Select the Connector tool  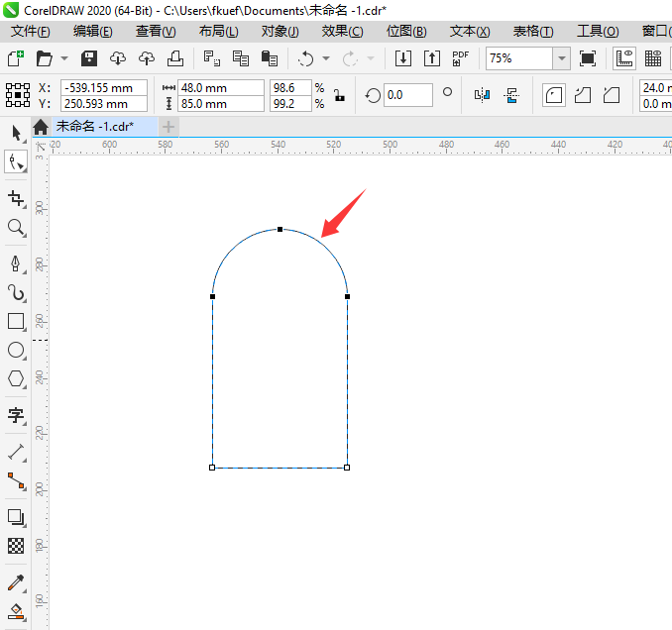coord(16,481)
